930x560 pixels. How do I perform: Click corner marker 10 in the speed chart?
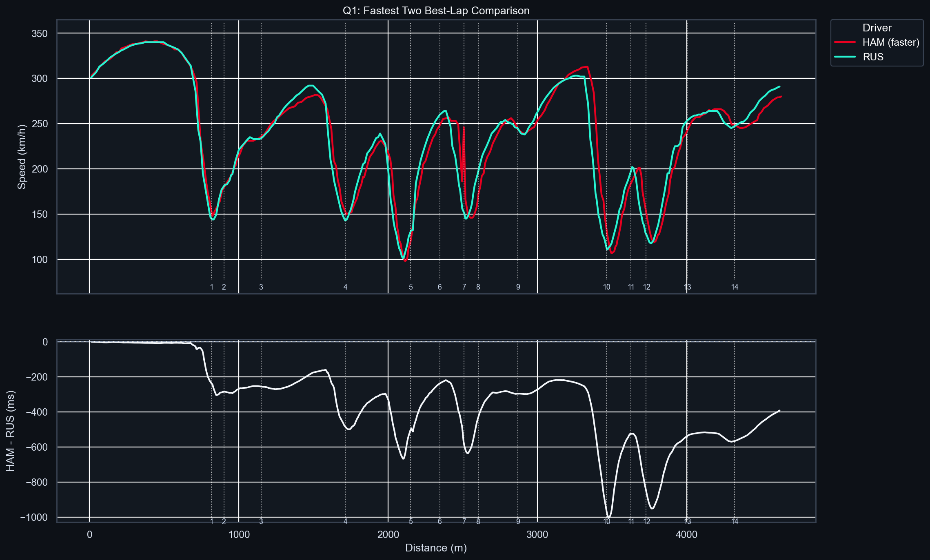[607, 287]
